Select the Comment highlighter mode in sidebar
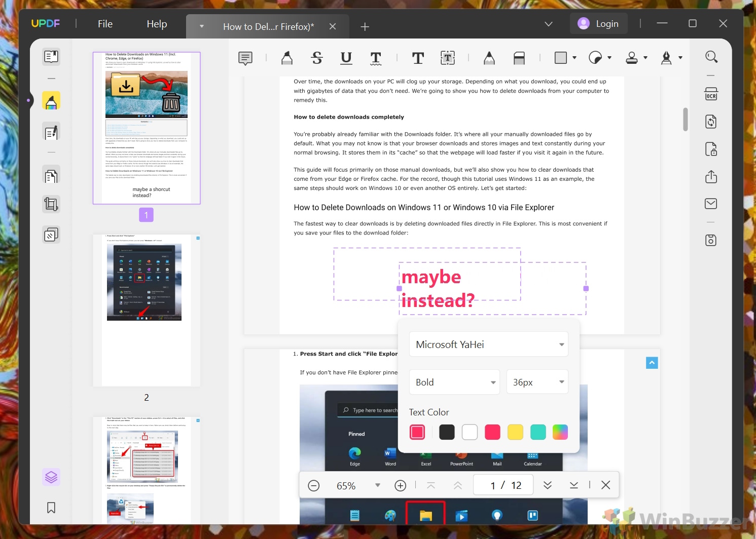Screen dimensions: 756x539 [x=51, y=101]
